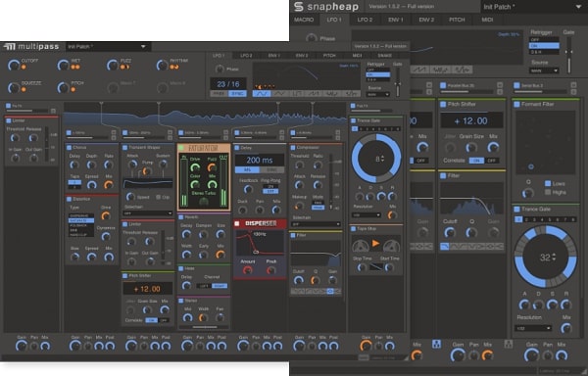The height and width of the screenshot is (376, 588).
Task: Enable the Lows checkbox in Formant Filter
Action: point(548,183)
